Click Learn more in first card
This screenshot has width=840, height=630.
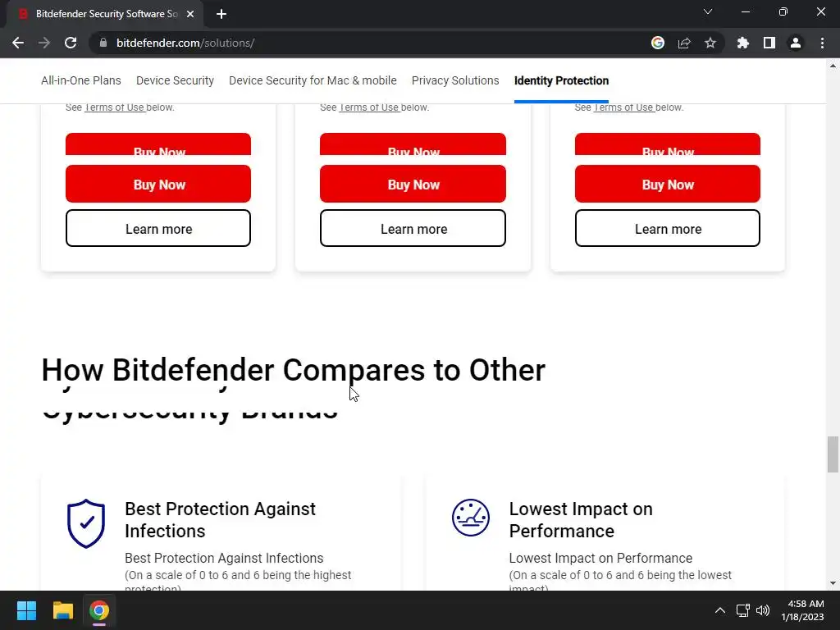[x=158, y=229]
